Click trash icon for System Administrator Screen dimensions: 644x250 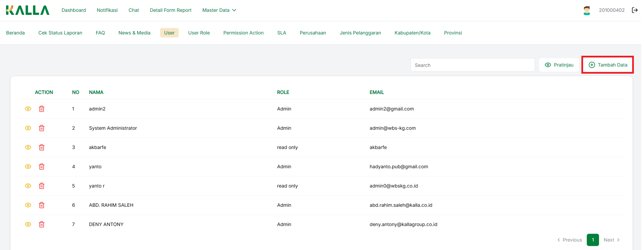point(42,128)
